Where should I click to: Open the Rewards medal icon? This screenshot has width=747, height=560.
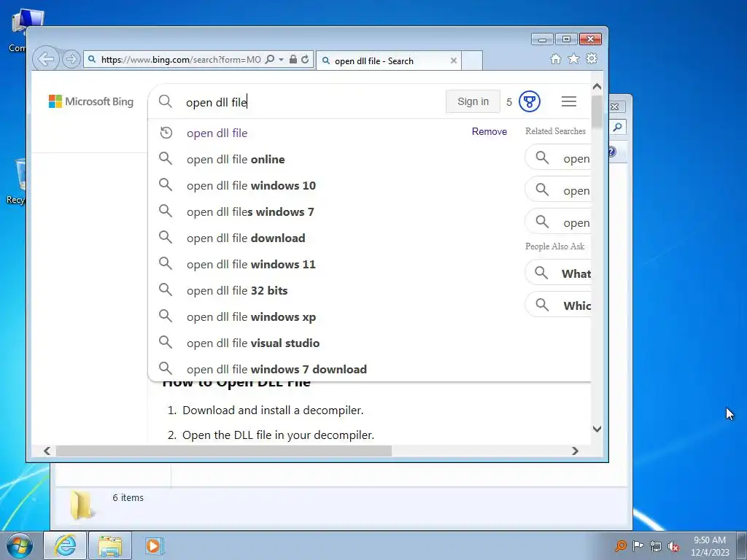click(530, 101)
